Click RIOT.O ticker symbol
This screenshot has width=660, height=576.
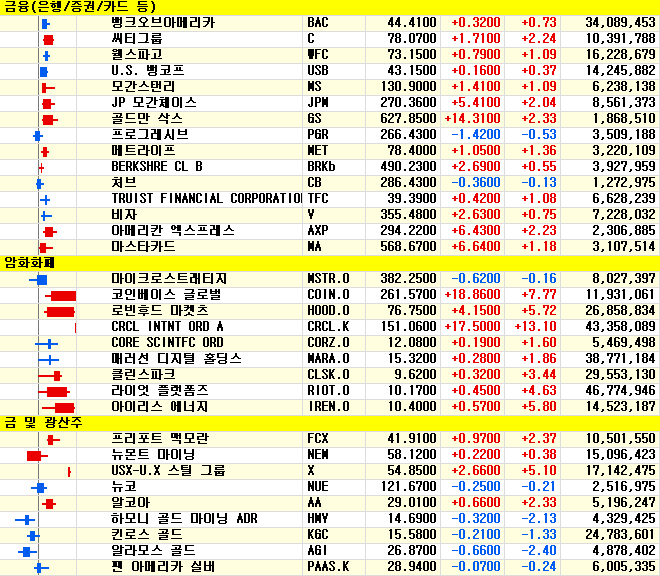pyautogui.click(x=328, y=390)
